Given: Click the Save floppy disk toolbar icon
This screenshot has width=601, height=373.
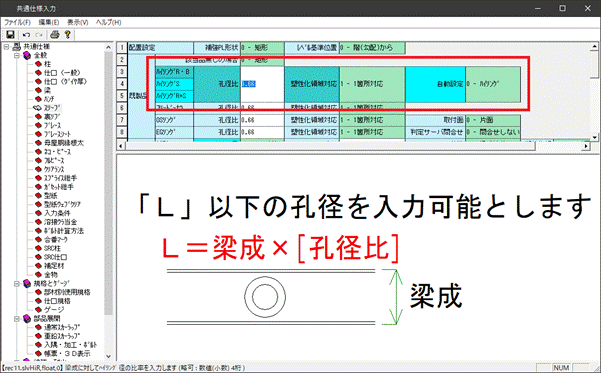Looking at the screenshot, I should [10, 35].
